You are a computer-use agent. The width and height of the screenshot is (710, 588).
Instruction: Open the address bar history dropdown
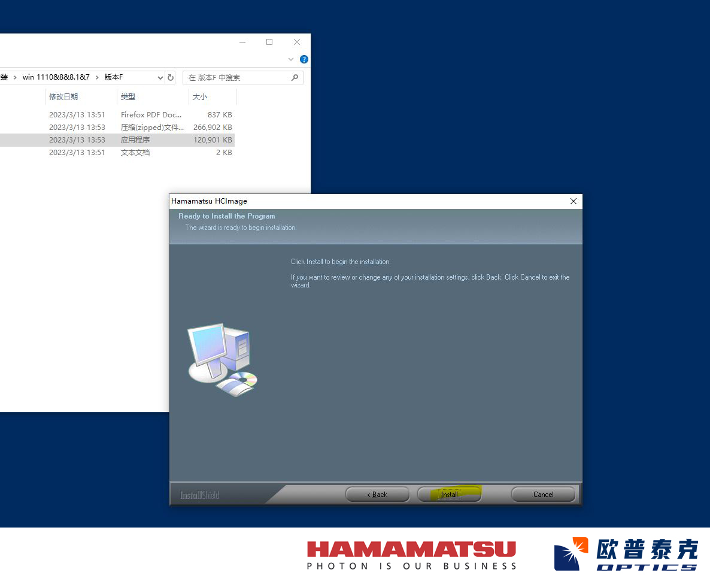pyautogui.click(x=160, y=78)
